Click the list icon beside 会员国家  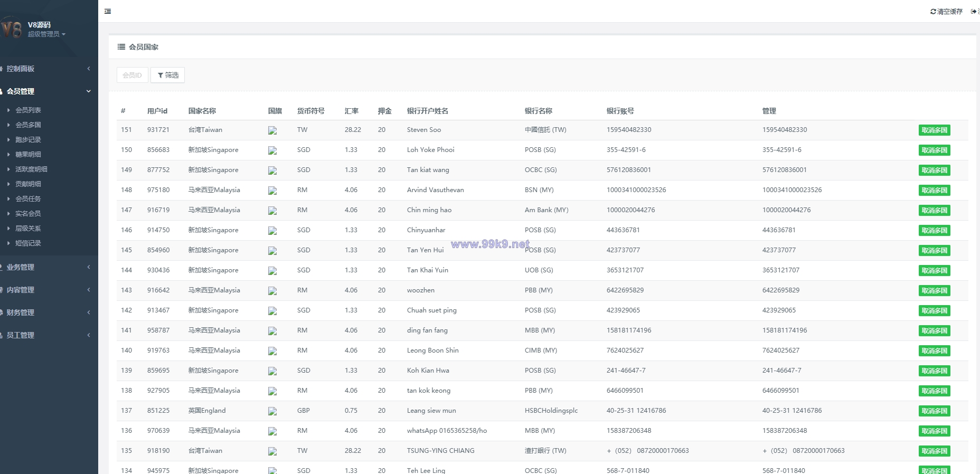pyautogui.click(x=121, y=47)
